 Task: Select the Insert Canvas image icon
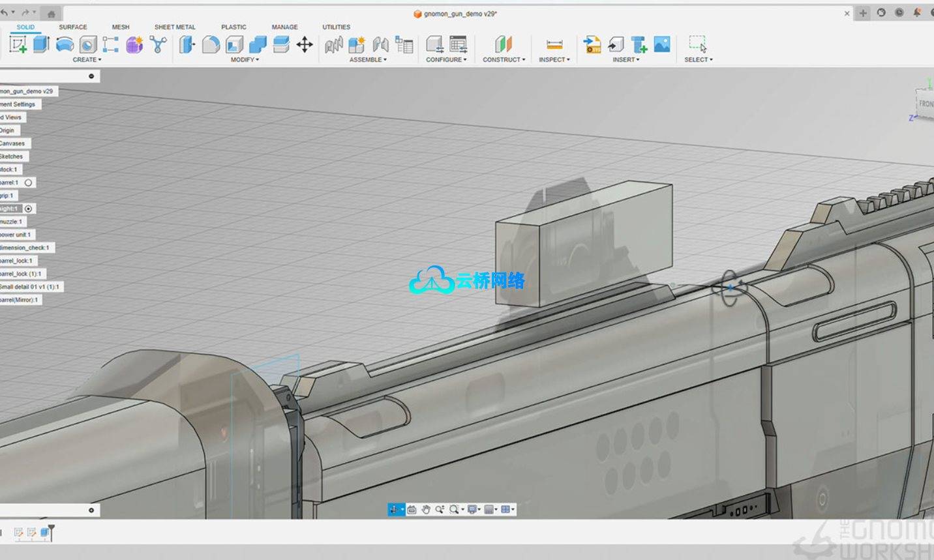(662, 44)
